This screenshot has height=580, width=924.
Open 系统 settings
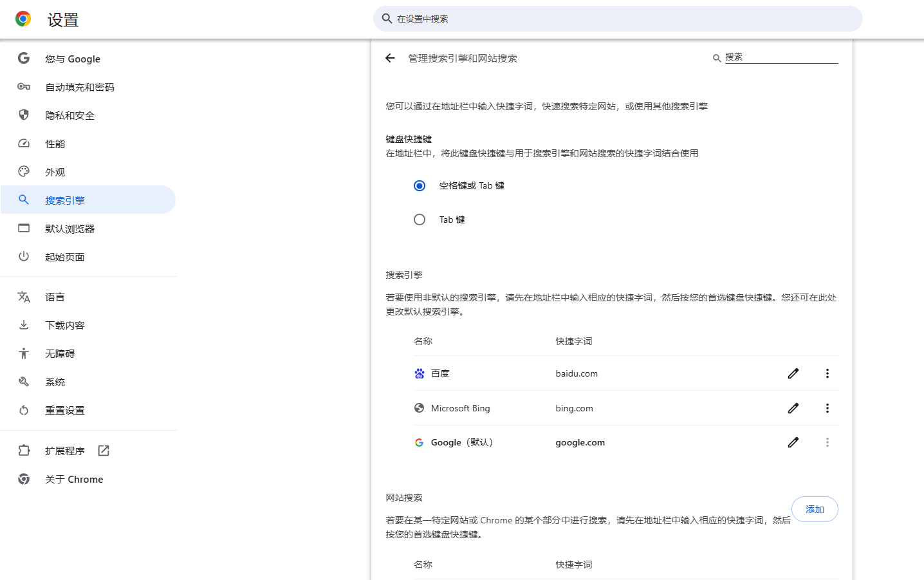(88, 382)
